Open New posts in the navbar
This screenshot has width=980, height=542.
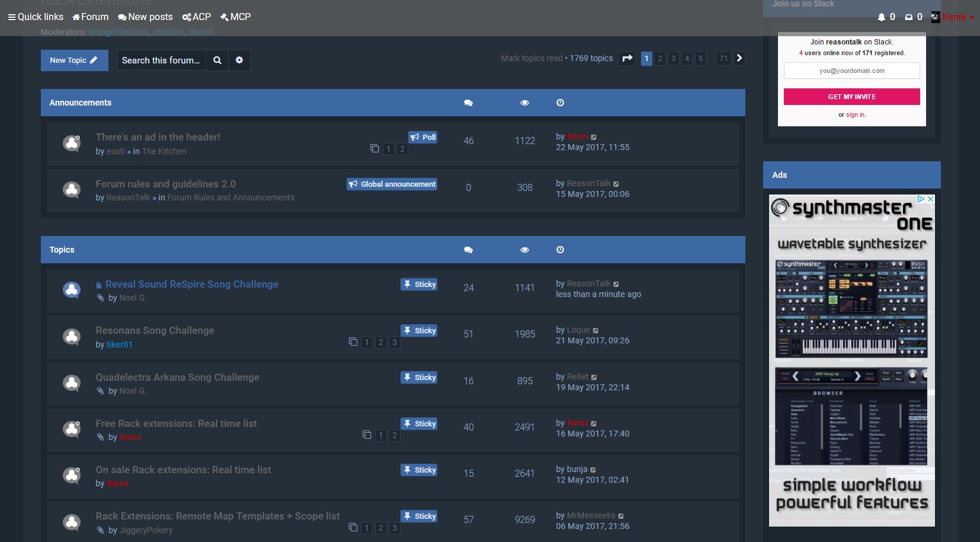point(145,17)
